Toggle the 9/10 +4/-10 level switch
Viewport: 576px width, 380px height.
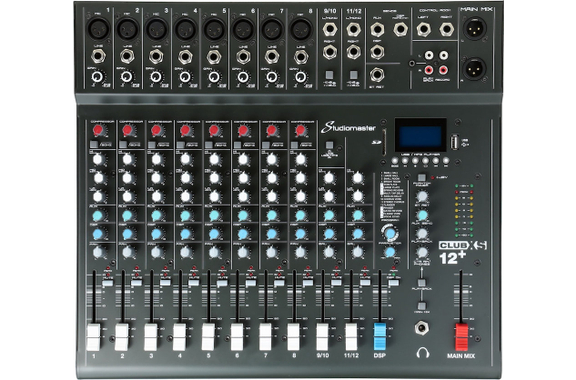coord(330,75)
